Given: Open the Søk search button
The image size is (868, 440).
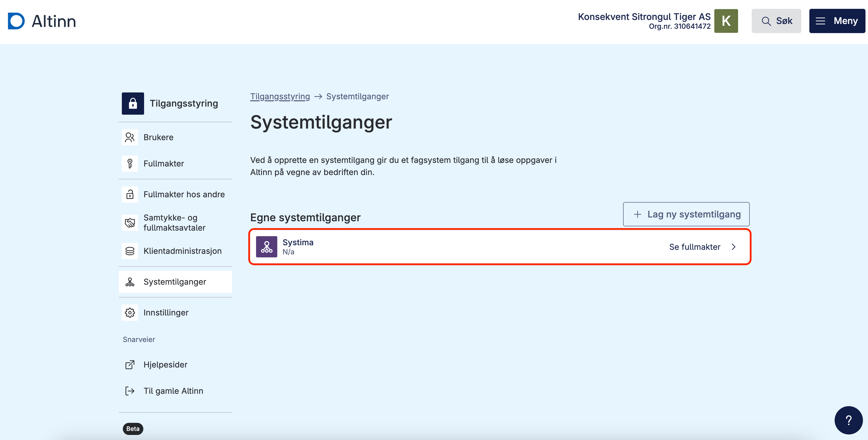Looking at the screenshot, I should 776,21.
